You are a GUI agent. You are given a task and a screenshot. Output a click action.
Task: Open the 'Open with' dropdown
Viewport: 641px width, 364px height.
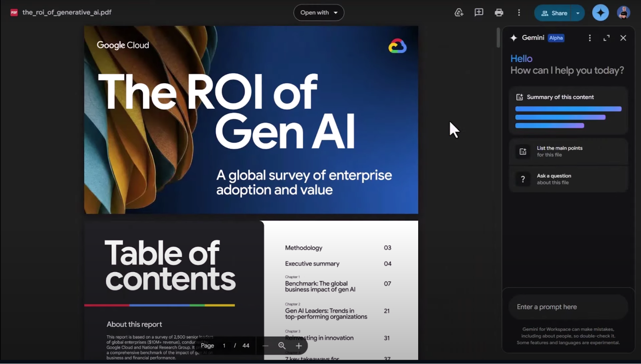tap(319, 12)
